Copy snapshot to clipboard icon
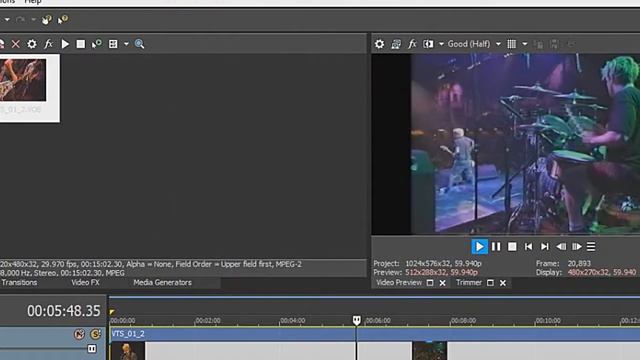This screenshot has height=360, width=640. click(539, 44)
